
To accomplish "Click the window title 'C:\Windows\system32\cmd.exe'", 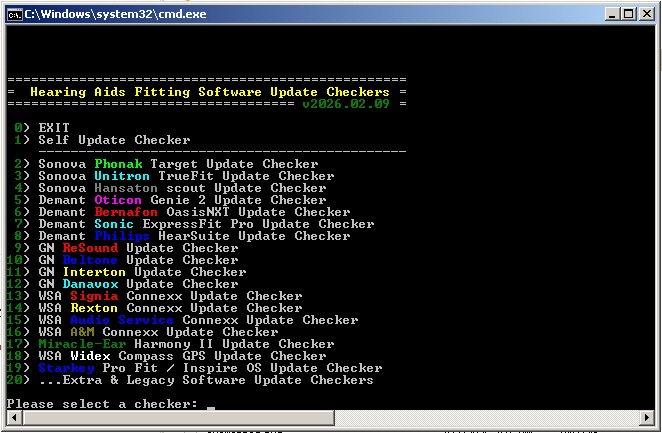I will [116, 14].
